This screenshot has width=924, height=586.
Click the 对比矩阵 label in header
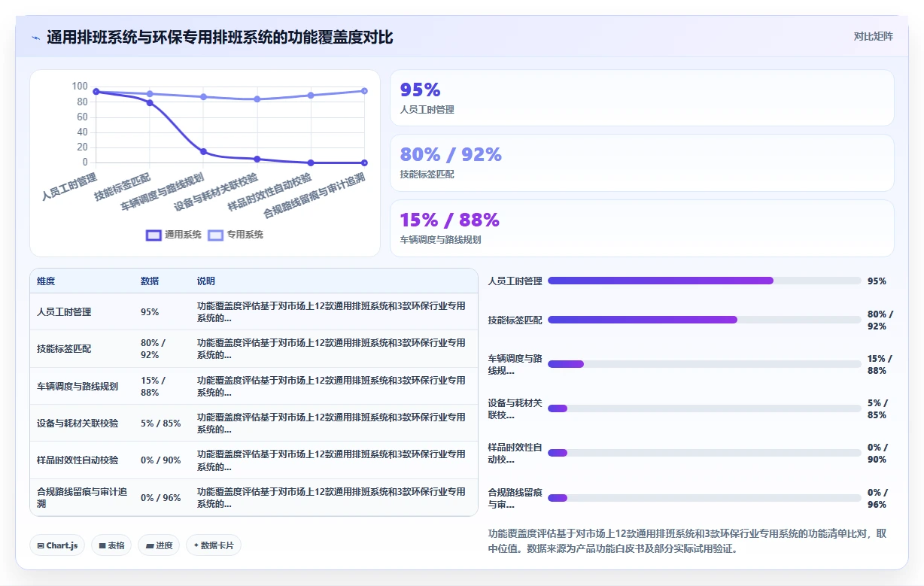(x=874, y=37)
